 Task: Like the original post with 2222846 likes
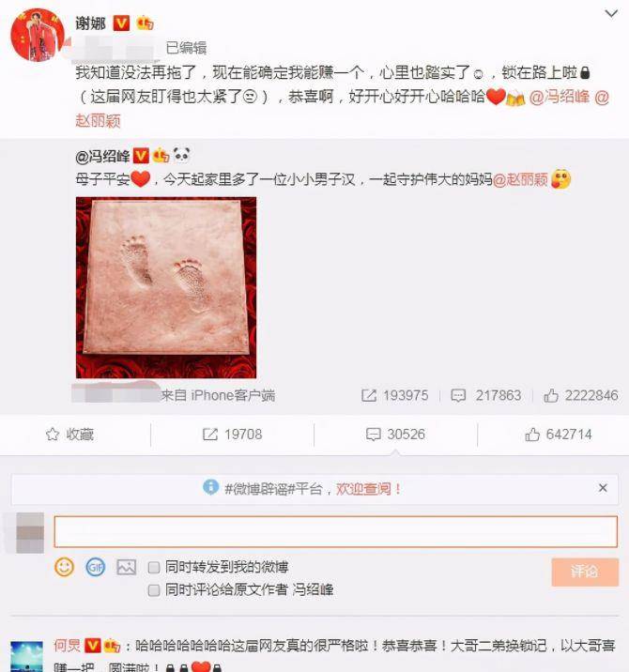581,395
